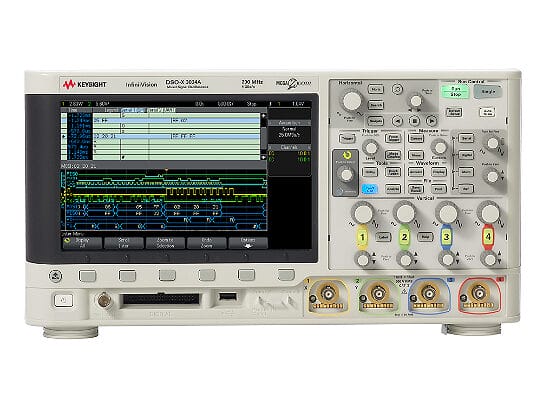Tap the Utility button in Tools section

pyautogui.click(x=370, y=172)
